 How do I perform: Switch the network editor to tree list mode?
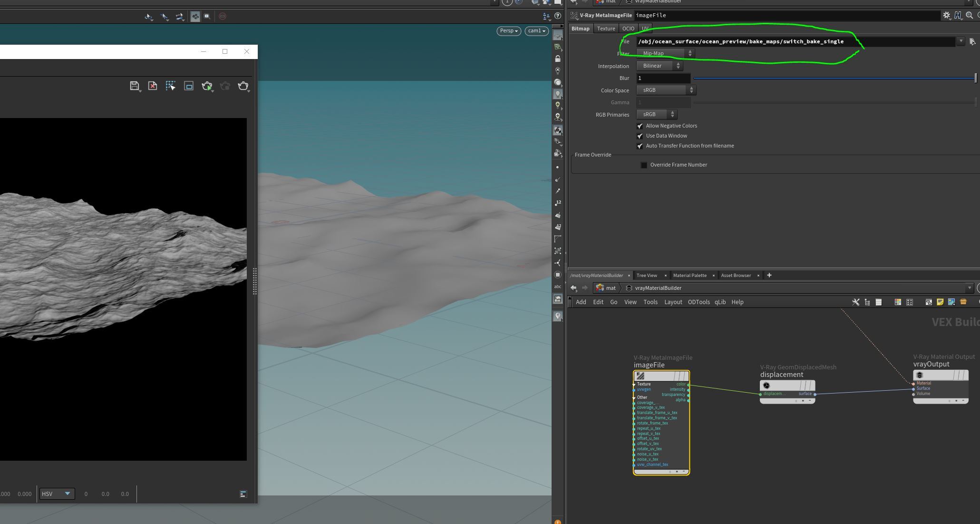coord(867,302)
